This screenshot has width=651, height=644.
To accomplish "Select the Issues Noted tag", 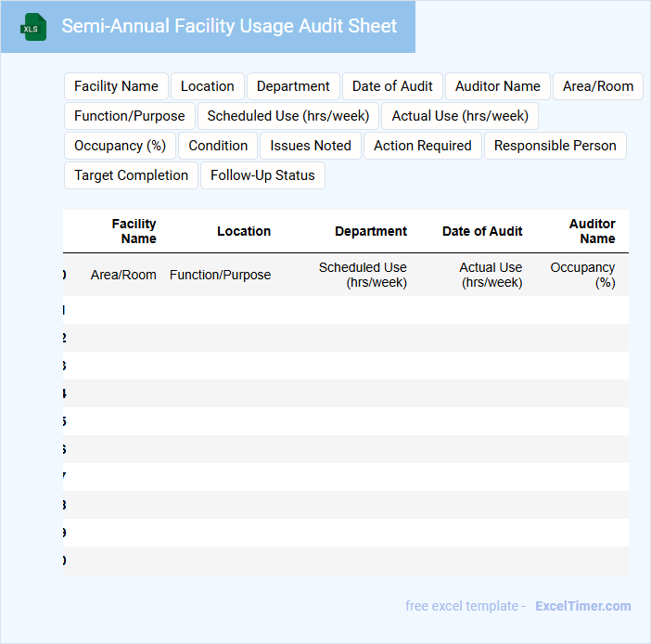I will (311, 146).
